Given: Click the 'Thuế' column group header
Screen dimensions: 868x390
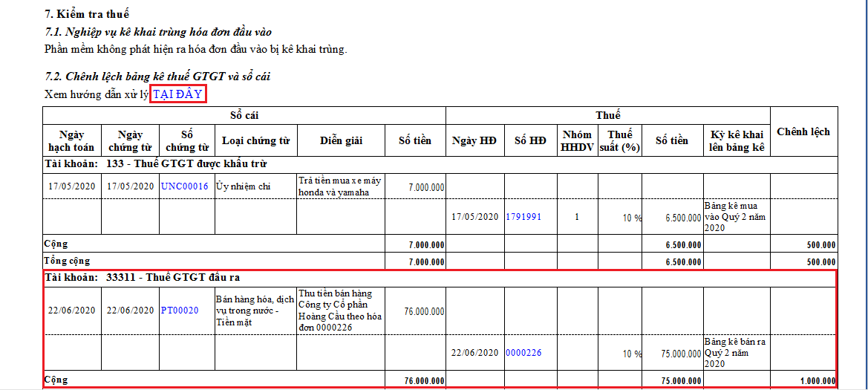Looking at the screenshot, I should pos(608,115).
